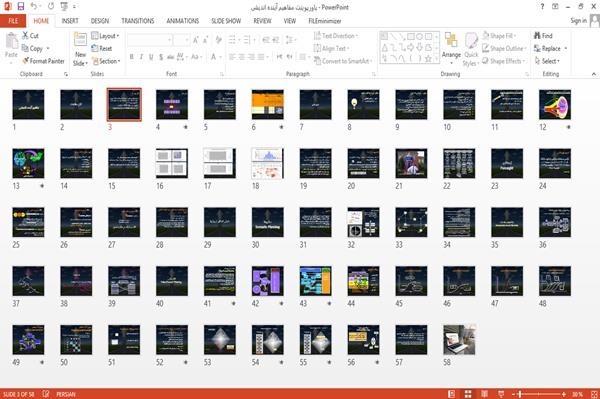Toggle align text left
This screenshot has height=399, width=600.
click(232, 57)
